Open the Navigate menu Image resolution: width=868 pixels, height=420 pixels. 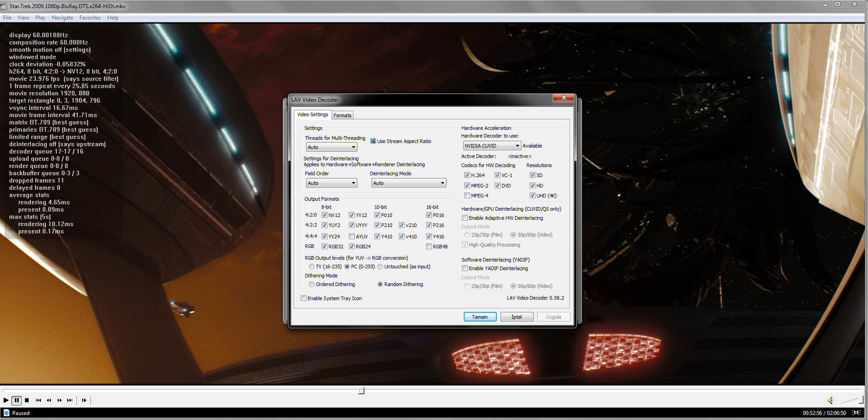coord(62,18)
